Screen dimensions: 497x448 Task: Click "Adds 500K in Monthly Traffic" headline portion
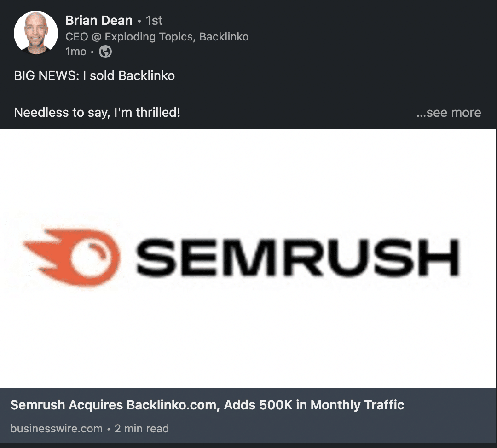coord(314,405)
